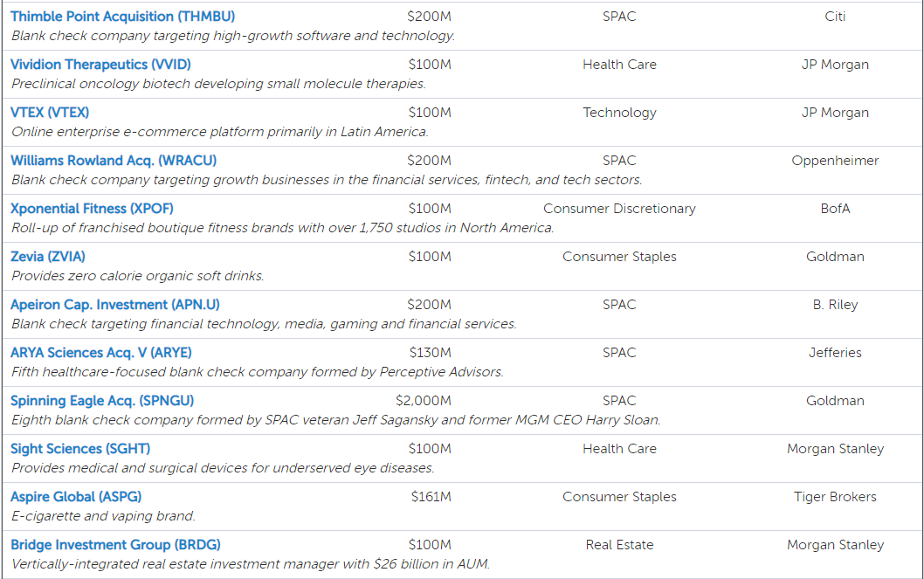Select the $200M deal size for Apeiron Cap.
The height and width of the screenshot is (579, 924).
coord(429,305)
